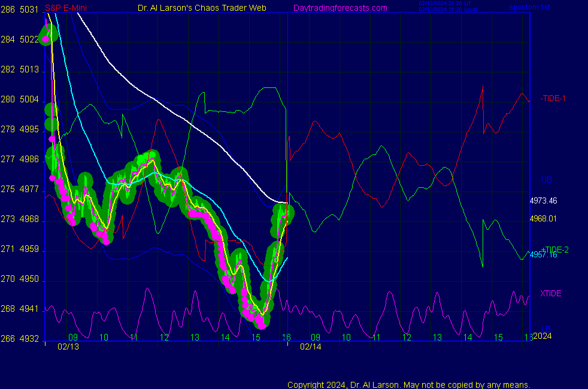588x389 pixels.
Task: Click the -TIDE-1 red legend label
Action: click(x=553, y=98)
